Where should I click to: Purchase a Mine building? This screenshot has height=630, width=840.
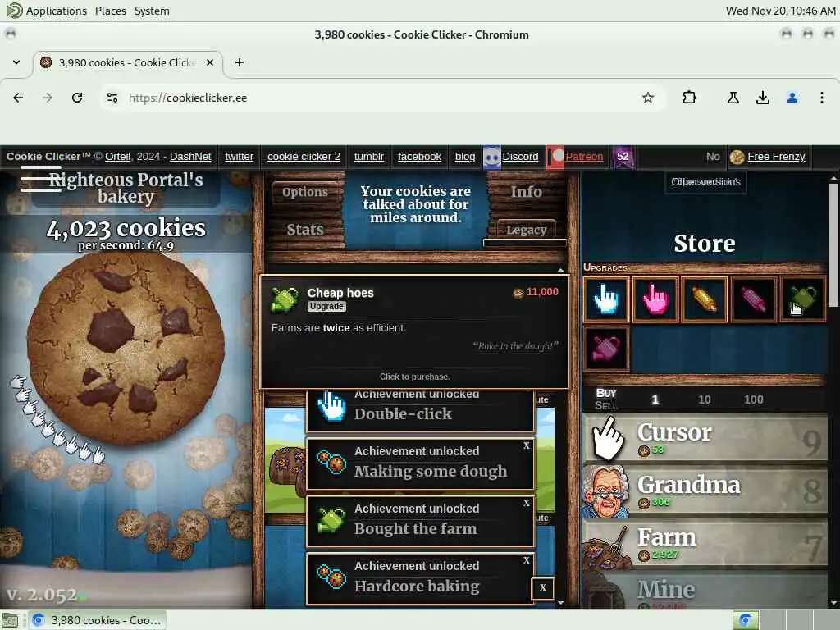click(x=705, y=591)
